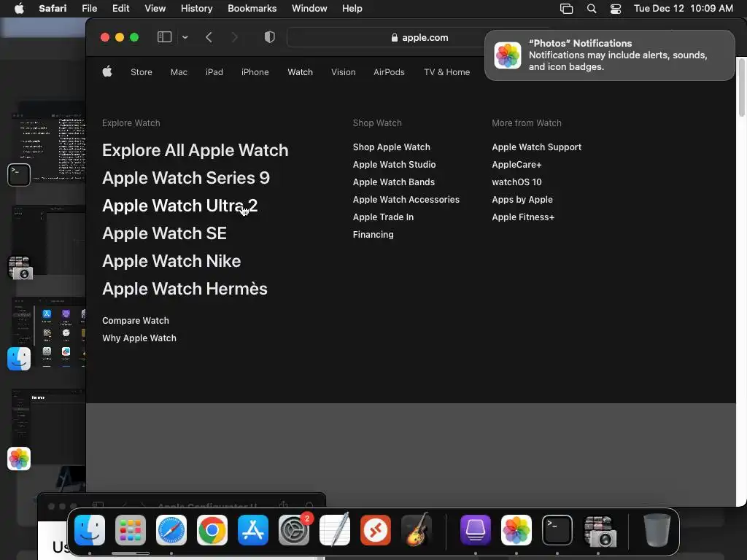Switch to the Terminal window thumbnail in Stage Manager
Image resolution: width=747 pixels, height=560 pixels.
point(47,147)
